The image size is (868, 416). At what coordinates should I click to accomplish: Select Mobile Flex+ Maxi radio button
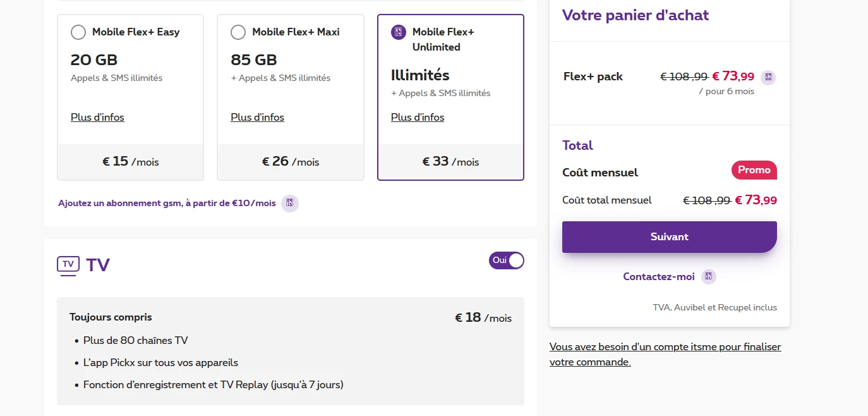[x=238, y=32]
